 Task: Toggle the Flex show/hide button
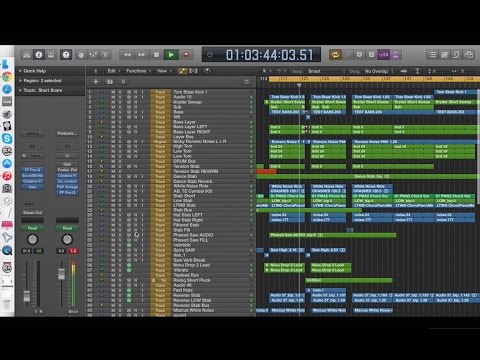tap(193, 71)
